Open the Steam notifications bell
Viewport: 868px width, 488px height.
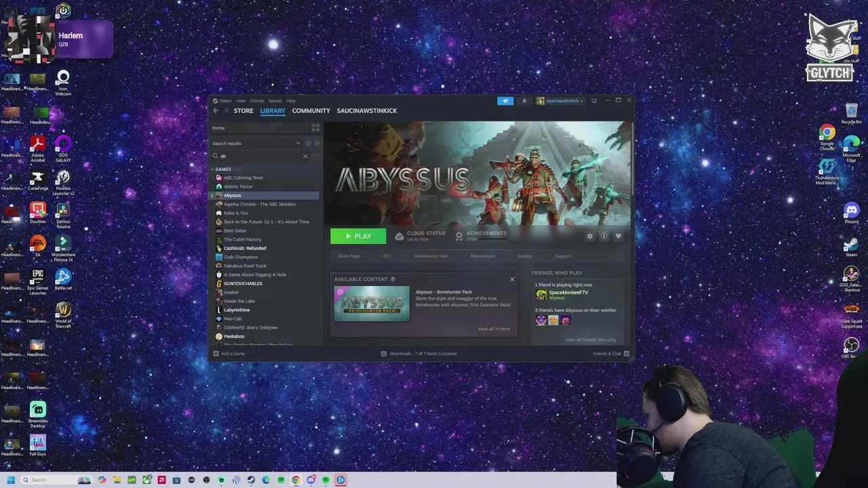coord(524,101)
